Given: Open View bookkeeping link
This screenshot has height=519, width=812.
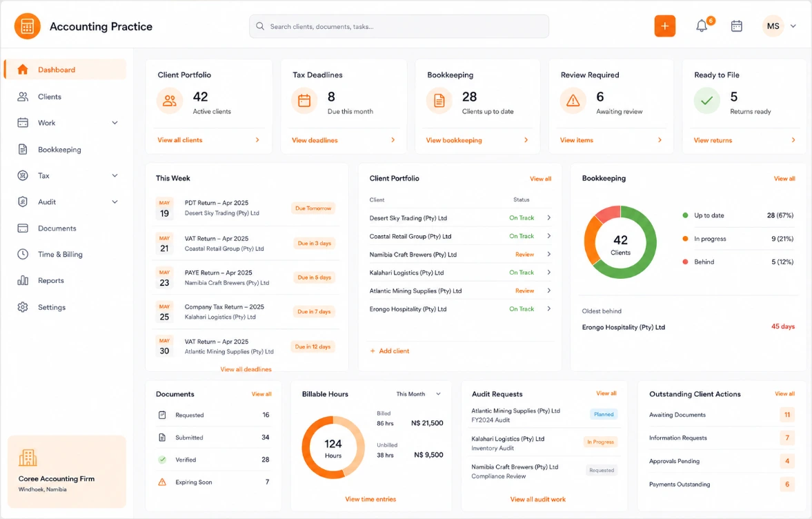Looking at the screenshot, I should pos(454,140).
